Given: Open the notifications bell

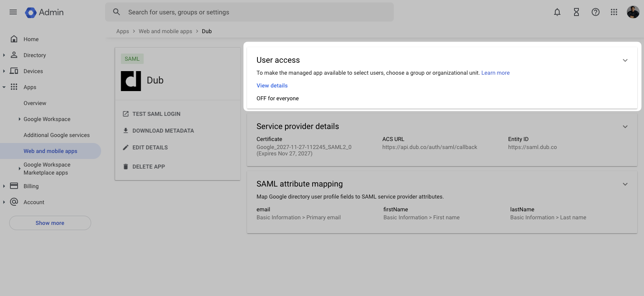Looking at the screenshot, I should coord(557,12).
